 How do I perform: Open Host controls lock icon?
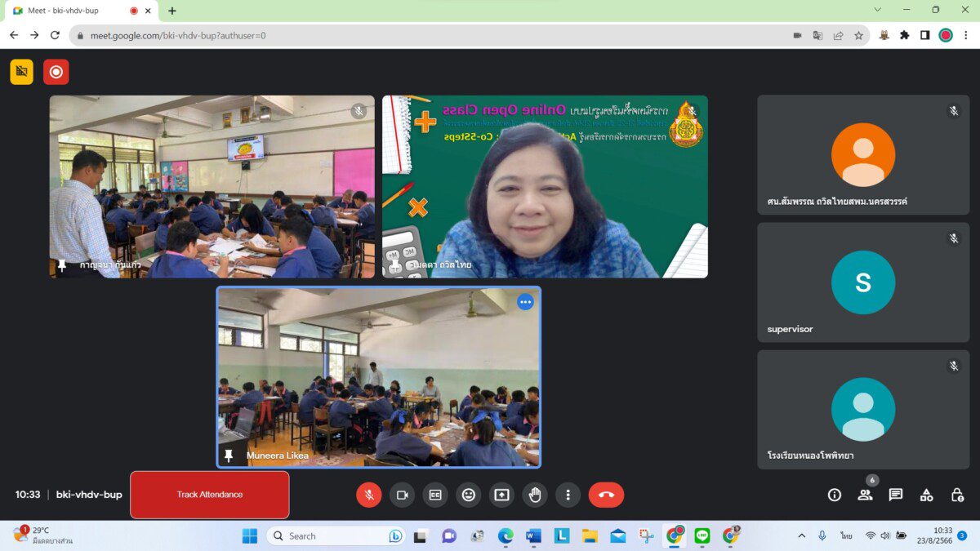[957, 495]
